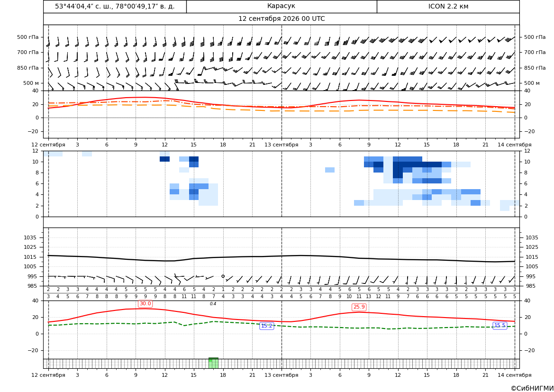This screenshot has width=554, height=392.
Task: Click the 850 гПа label on left axis
Action: coord(28,68)
